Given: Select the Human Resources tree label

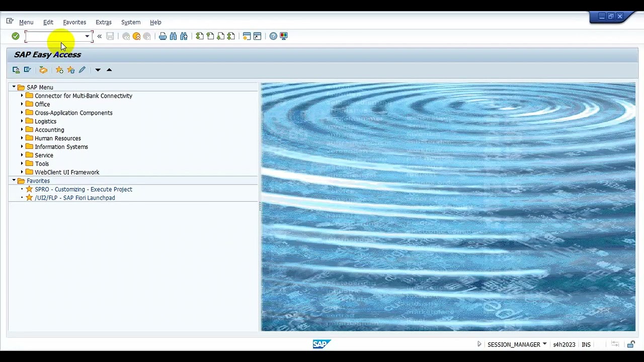Looking at the screenshot, I should tap(58, 138).
